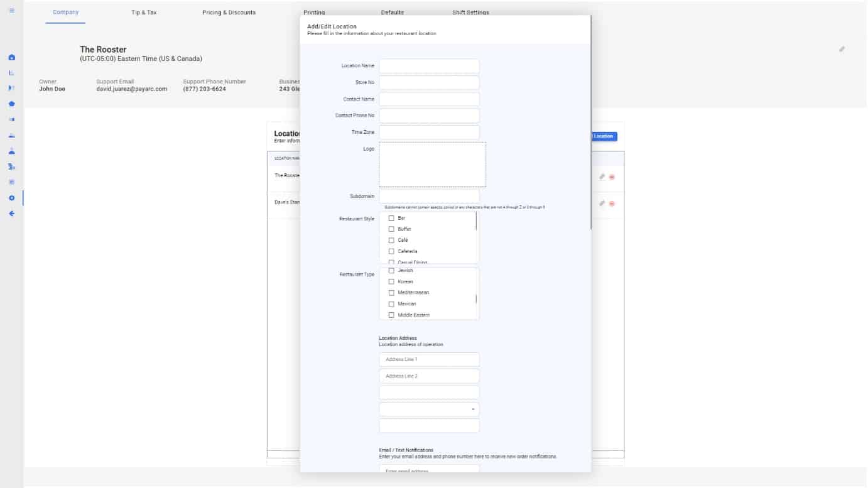Open the hamburger menu in the sidebar
Viewport: 868px width, 488px height.
pos(11,11)
